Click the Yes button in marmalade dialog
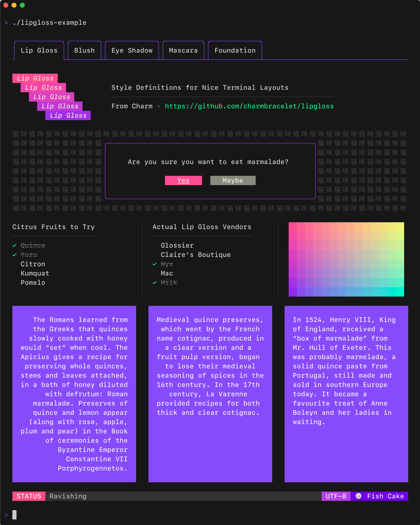This screenshot has width=420, height=525. point(184,180)
